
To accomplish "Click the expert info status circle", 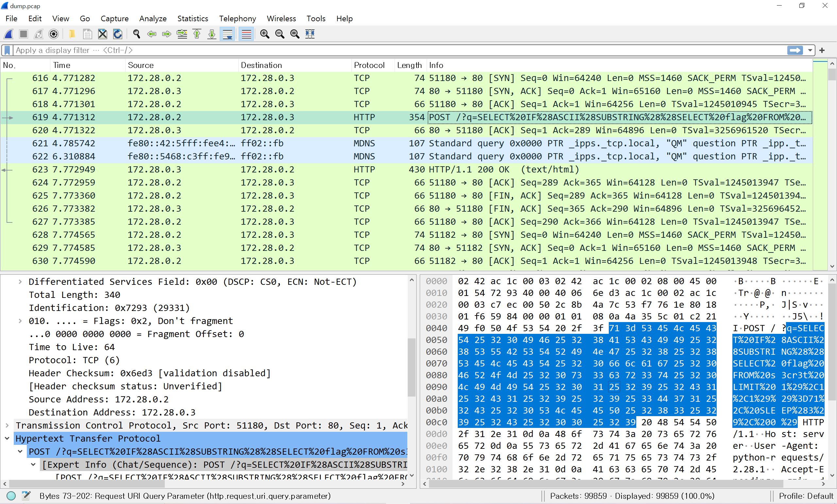I will pyautogui.click(x=11, y=496).
